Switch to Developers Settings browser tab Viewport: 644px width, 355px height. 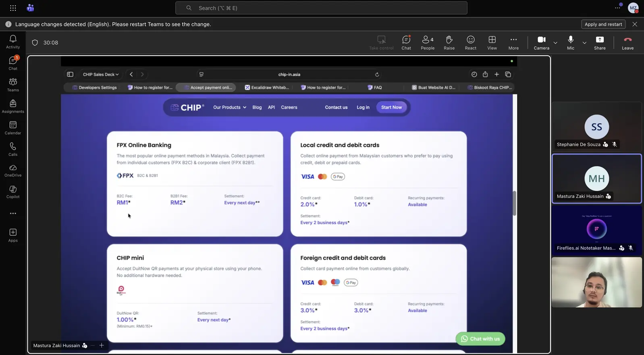95,88
